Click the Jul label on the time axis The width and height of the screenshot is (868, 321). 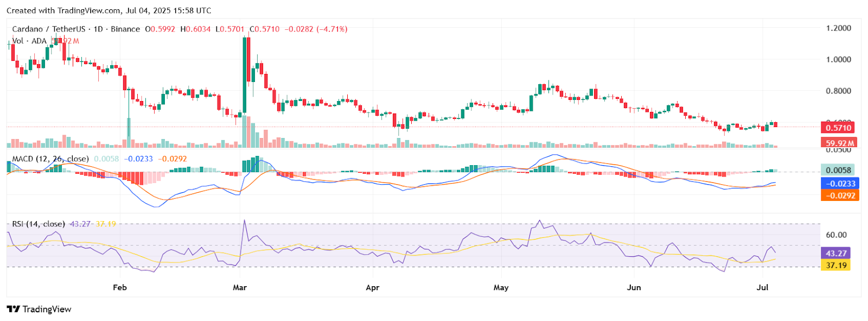coord(762,287)
